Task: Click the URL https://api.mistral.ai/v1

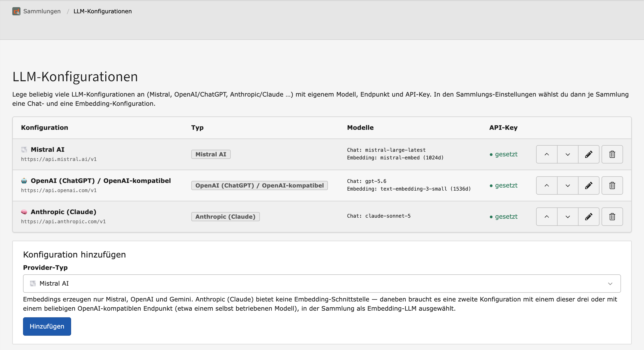Action: tap(59, 159)
